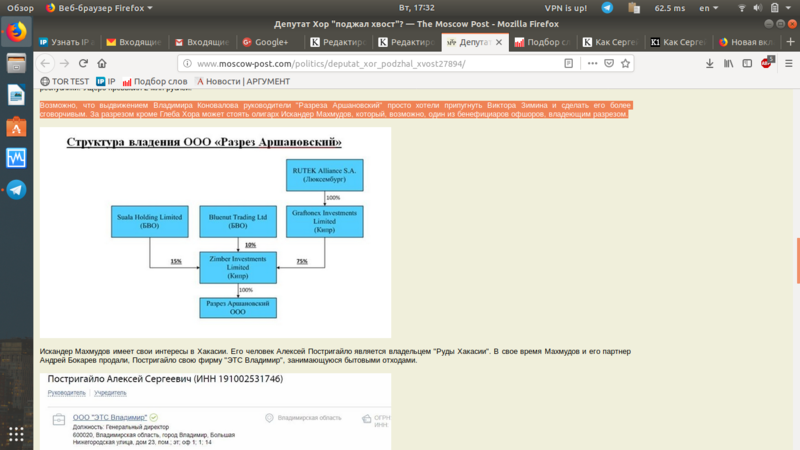Viewport: 800px width, 450px height.
Task: Open the Firefox hamburger menu
Action: coord(789,63)
